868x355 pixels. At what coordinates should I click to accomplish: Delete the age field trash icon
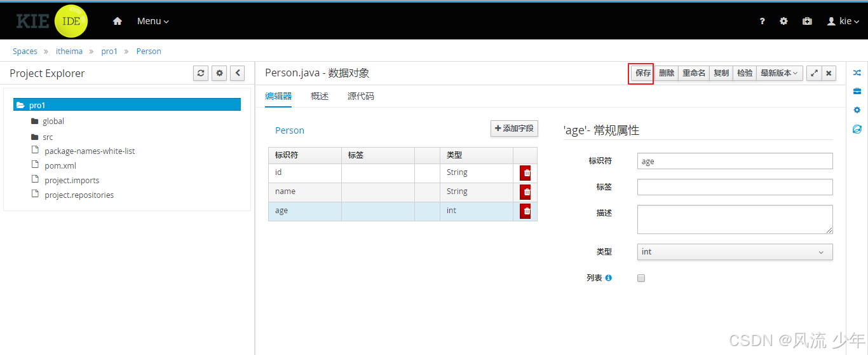526,211
